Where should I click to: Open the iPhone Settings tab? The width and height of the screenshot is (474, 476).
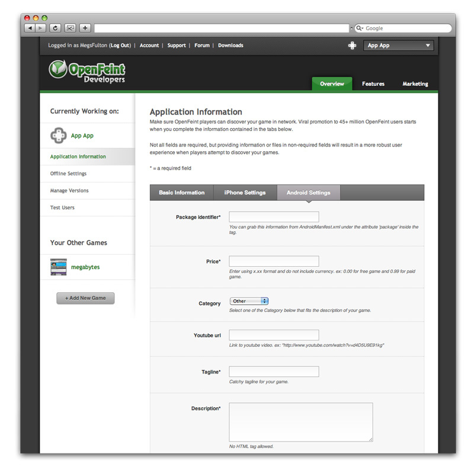tap(245, 193)
